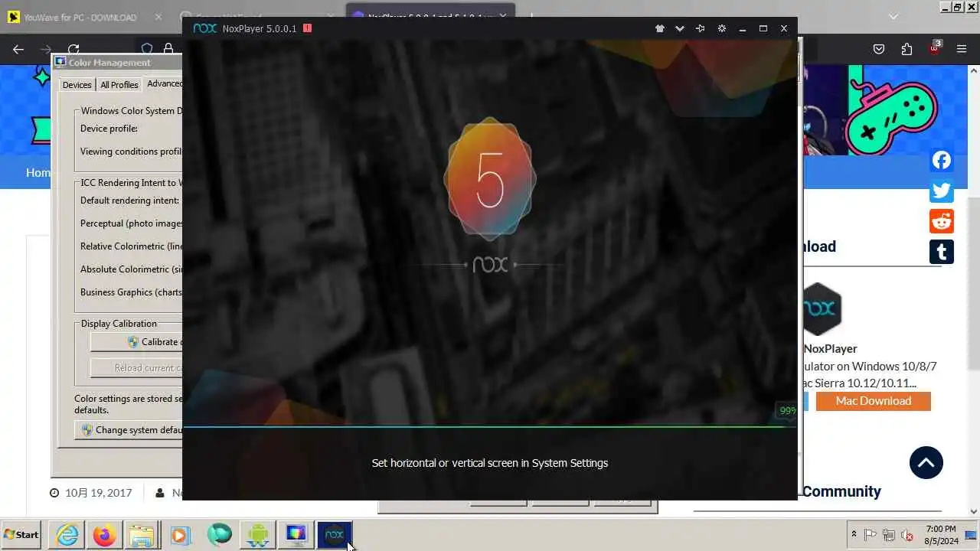Open Windows Start menu
Screen dimensions: 980x551
point(21,535)
